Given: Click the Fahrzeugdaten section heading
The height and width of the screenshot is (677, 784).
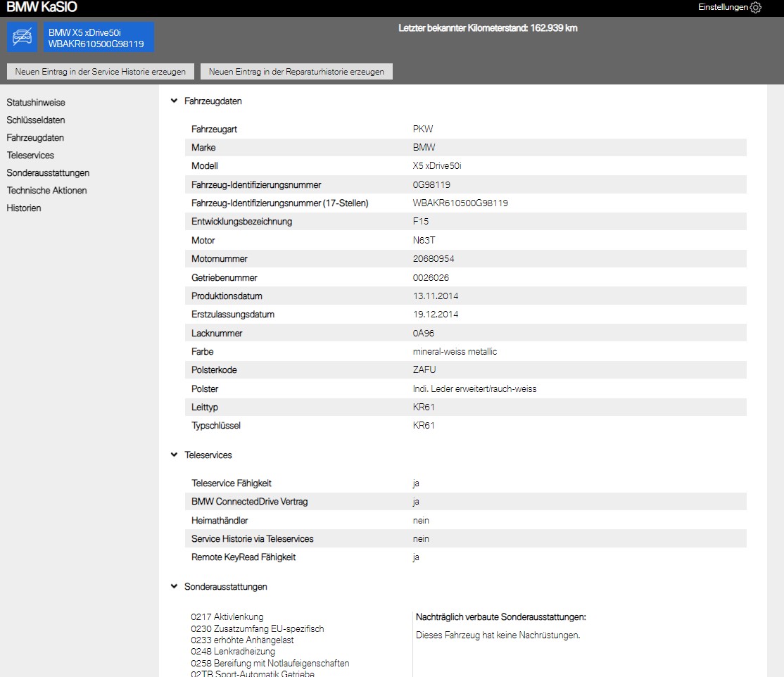Looking at the screenshot, I should 213,101.
